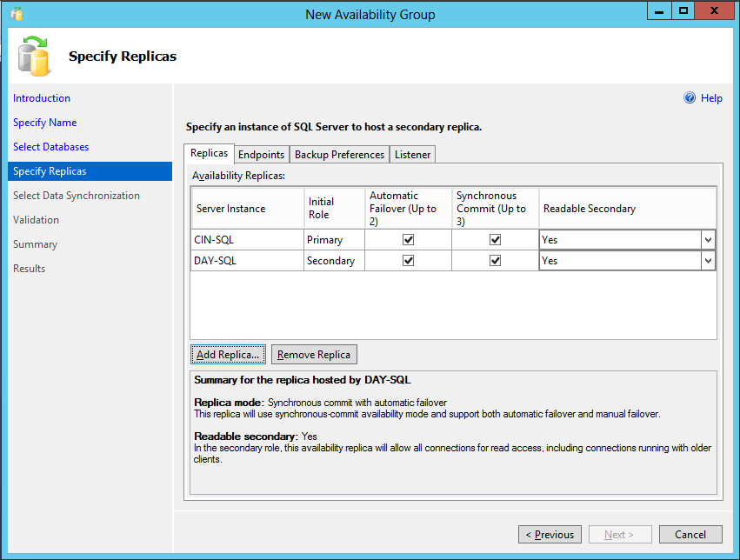Click the Synchronous Commit column header
Viewport: 740px width, 560px height.
(495, 208)
